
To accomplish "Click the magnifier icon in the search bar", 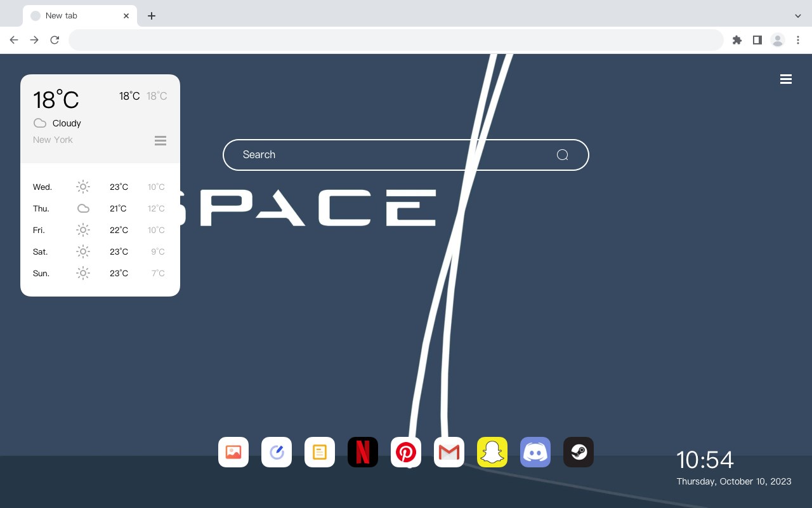I will click(562, 155).
